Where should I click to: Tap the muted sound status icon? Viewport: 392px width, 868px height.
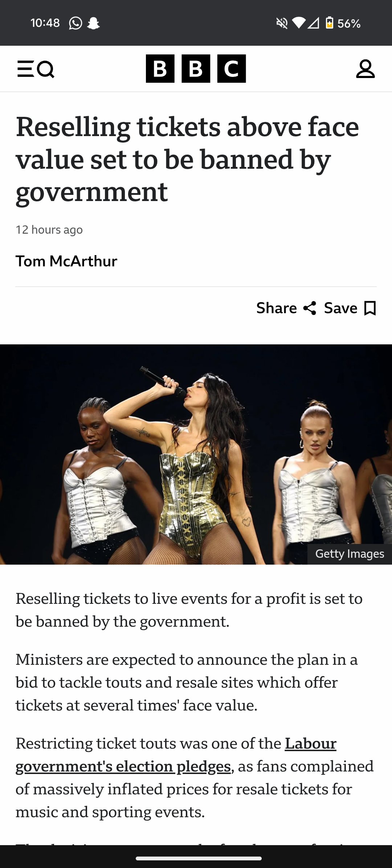pyautogui.click(x=282, y=23)
